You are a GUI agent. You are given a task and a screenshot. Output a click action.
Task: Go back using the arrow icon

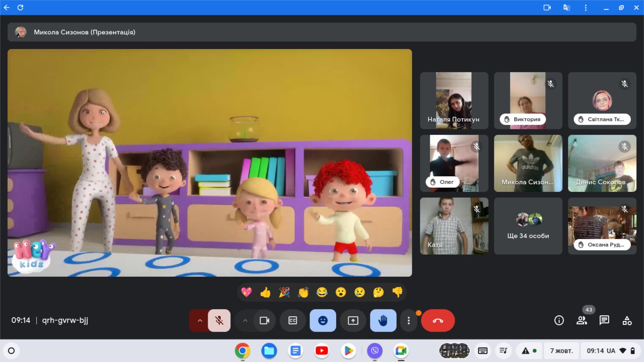[6, 7]
